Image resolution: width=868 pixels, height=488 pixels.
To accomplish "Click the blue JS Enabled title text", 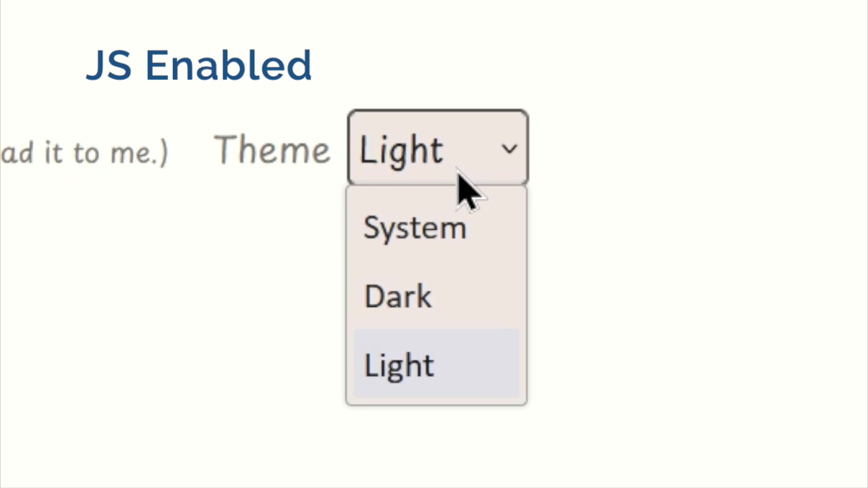I will 199,66.
